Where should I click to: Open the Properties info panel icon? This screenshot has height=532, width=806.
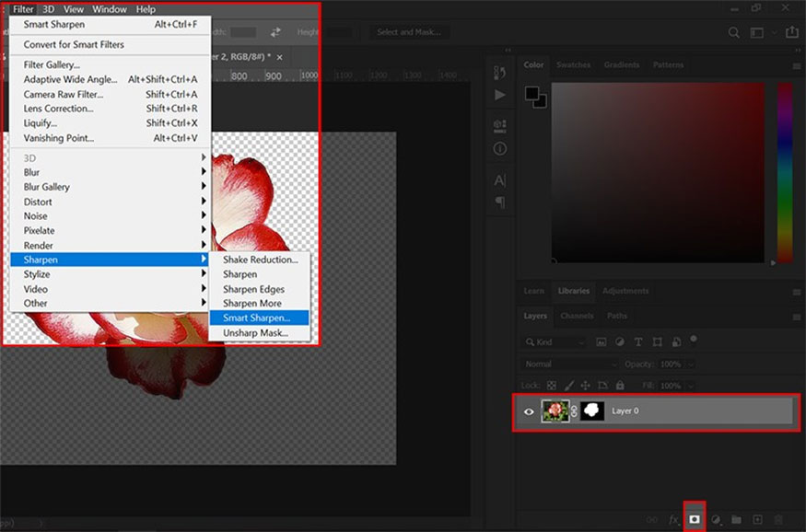click(x=499, y=149)
